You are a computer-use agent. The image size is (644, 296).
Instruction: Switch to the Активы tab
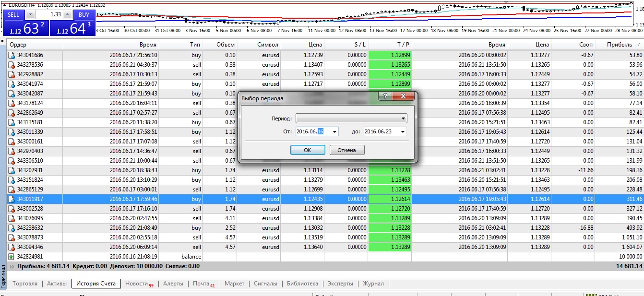[x=57, y=284]
